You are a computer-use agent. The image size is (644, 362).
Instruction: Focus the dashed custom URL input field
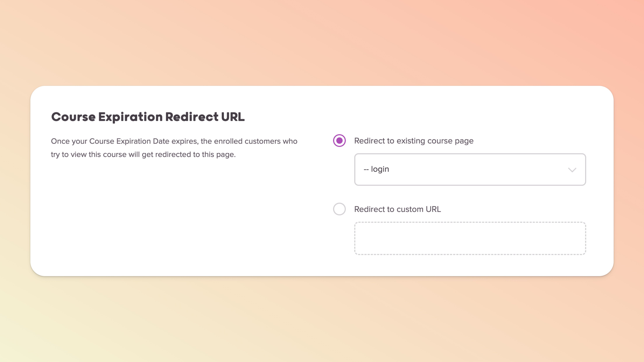470,238
